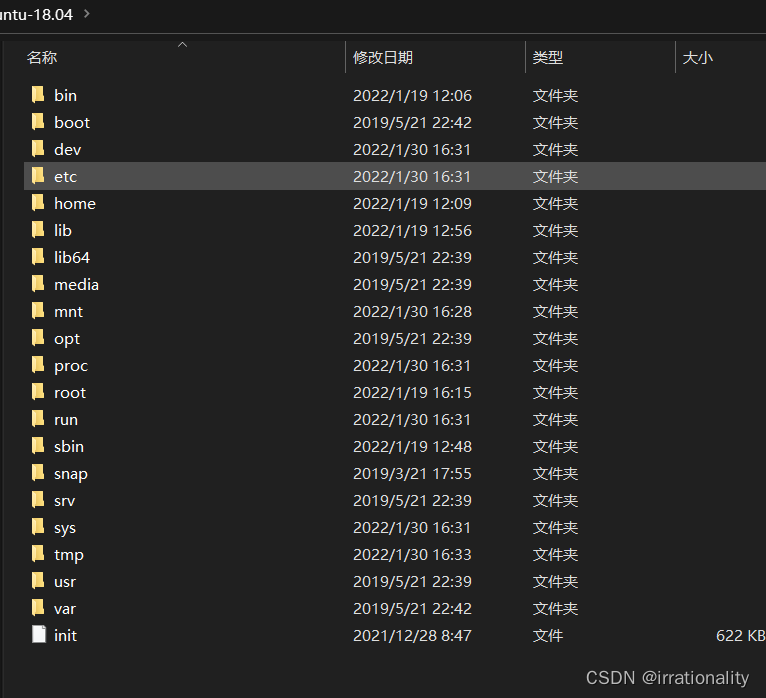Sort by the 名称 column header
766x698 pixels.
[42, 58]
